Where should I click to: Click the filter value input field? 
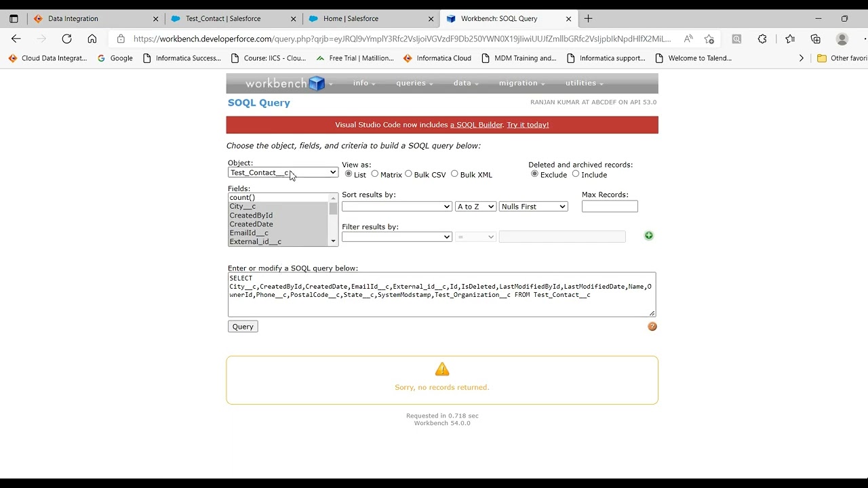pyautogui.click(x=562, y=237)
